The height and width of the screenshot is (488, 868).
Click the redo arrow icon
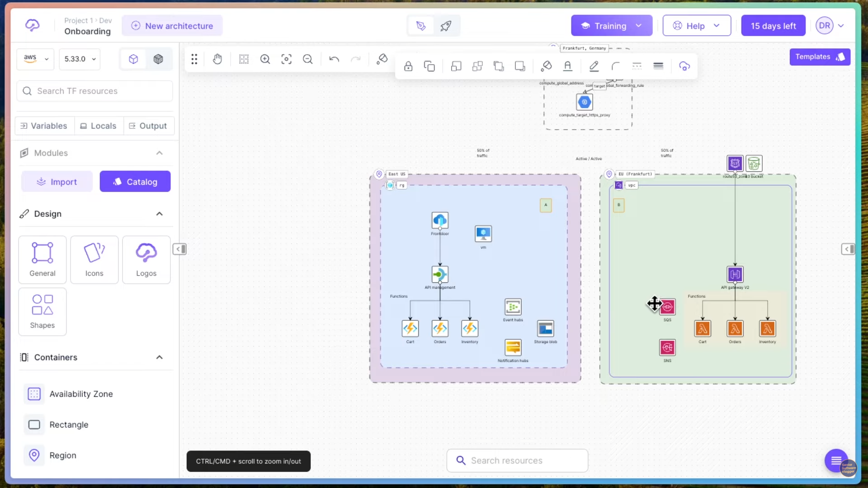pos(356,59)
